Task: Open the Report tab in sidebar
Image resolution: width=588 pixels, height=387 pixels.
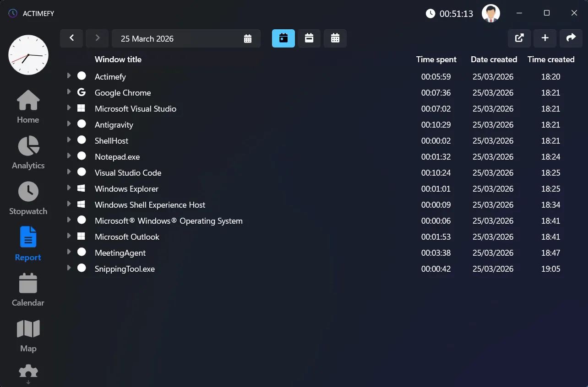Action: click(28, 244)
